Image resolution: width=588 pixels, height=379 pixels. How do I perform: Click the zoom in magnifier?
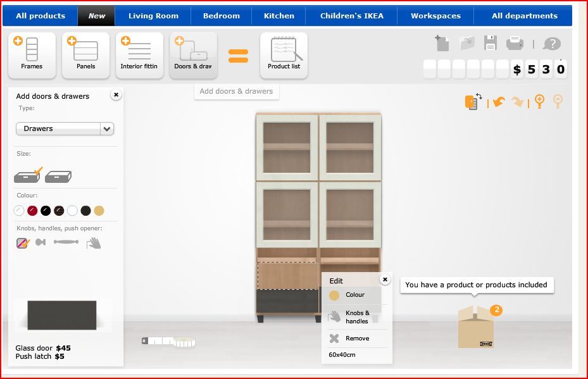click(x=540, y=102)
